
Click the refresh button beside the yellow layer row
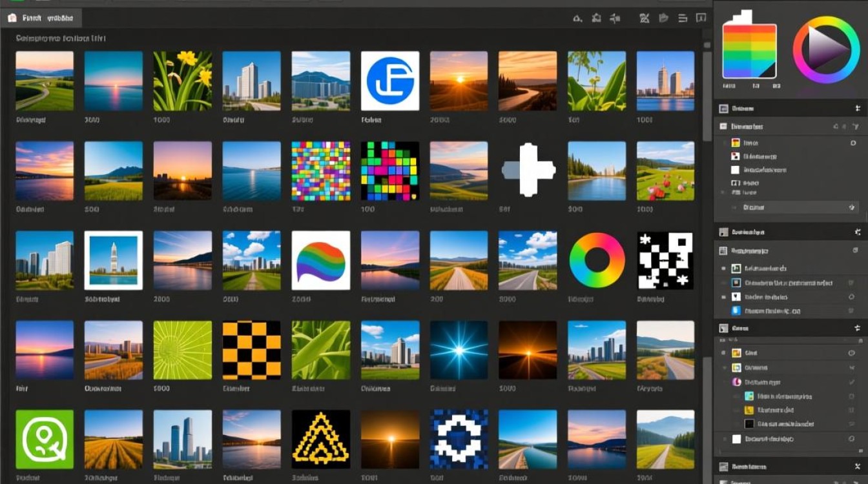click(851, 411)
